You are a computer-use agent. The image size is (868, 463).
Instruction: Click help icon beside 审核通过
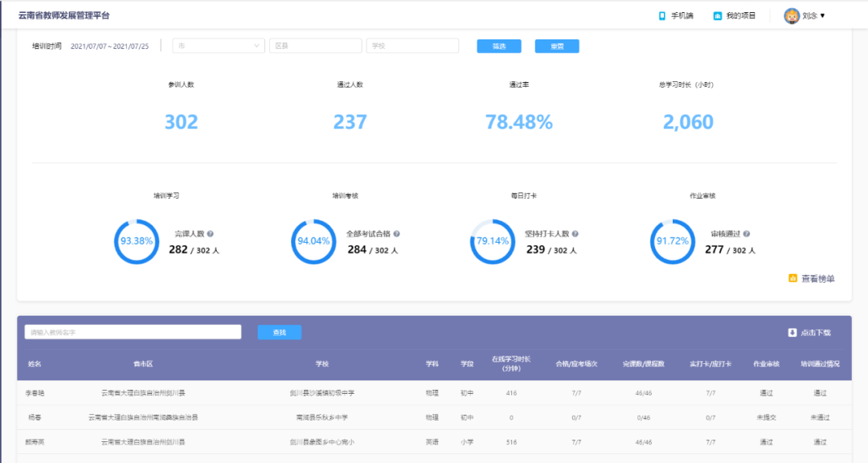click(x=747, y=234)
